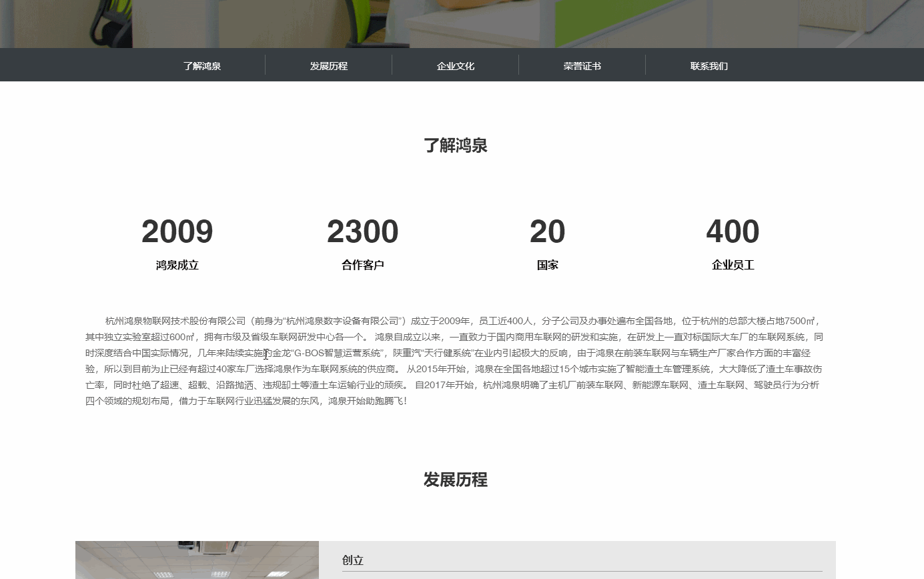This screenshot has height=579, width=924.
Task: Click the 企业员工 label
Action: point(733,264)
